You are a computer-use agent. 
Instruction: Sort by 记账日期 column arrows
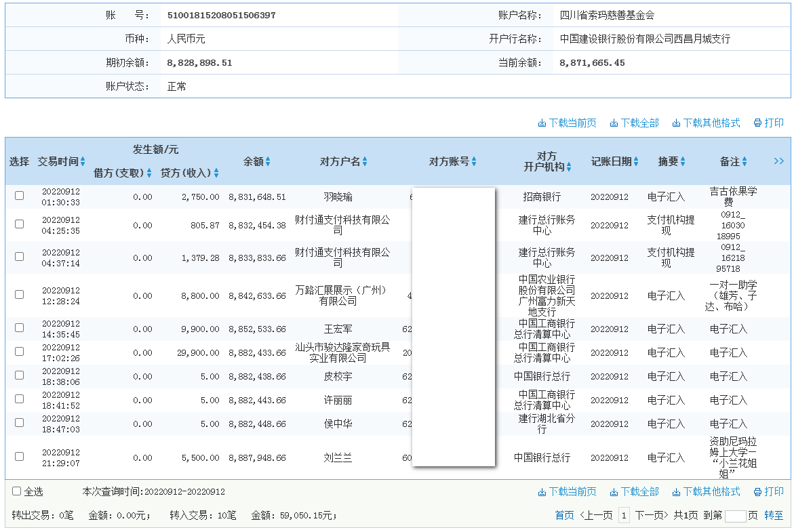(636, 161)
